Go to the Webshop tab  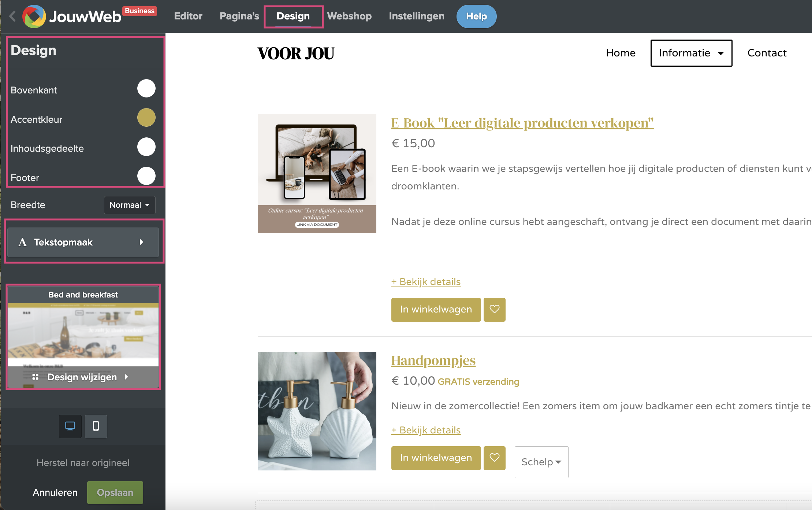349,16
